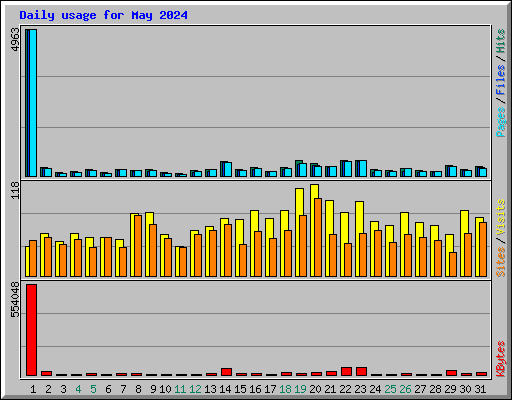512x400 pixels.
Task: Click the Visits legend label
Action: click(x=501, y=218)
